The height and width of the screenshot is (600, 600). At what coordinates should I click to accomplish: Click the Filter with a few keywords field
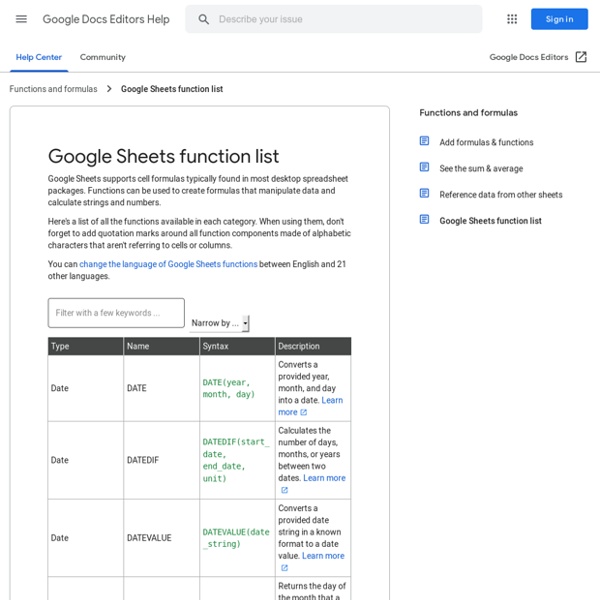pos(116,313)
